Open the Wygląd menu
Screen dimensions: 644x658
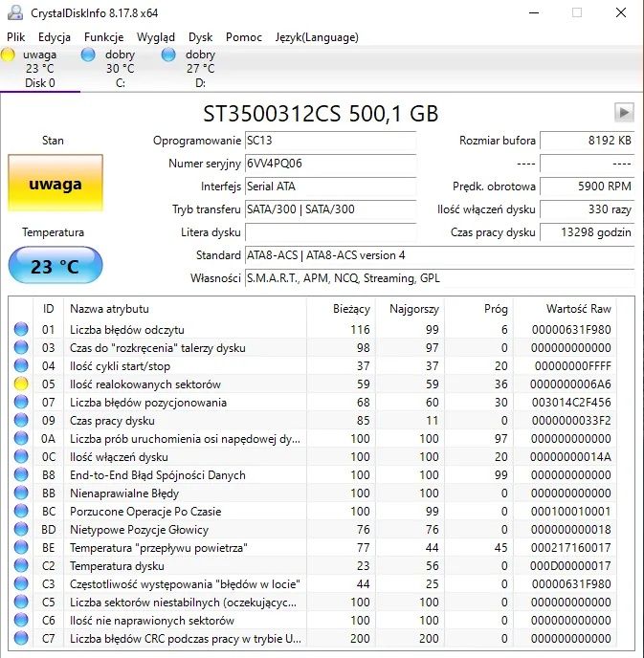tap(156, 37)
